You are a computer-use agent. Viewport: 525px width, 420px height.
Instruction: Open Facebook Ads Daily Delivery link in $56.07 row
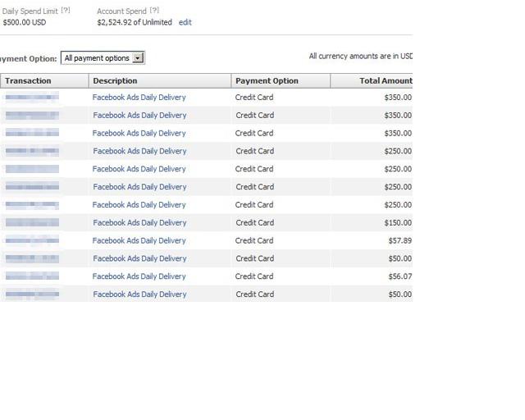coord(139,276)
